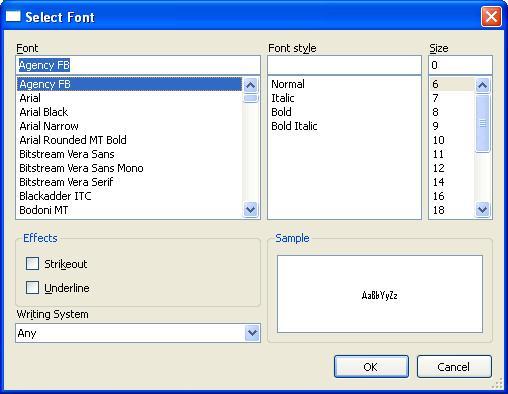This screenshot has height=394, width=508.
Task: Close the Select Font dialog
Action: [491, 16]
